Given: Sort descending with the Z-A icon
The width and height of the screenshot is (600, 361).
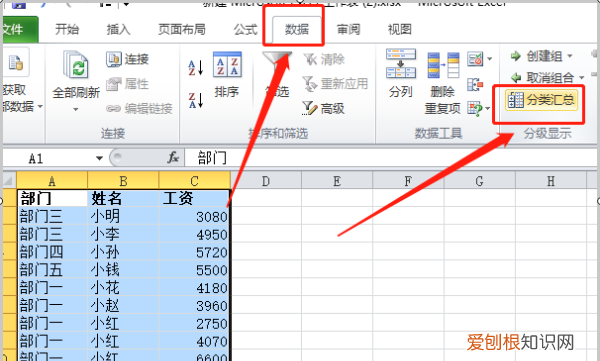Looking at the screenshot, I should pos(196,100).
